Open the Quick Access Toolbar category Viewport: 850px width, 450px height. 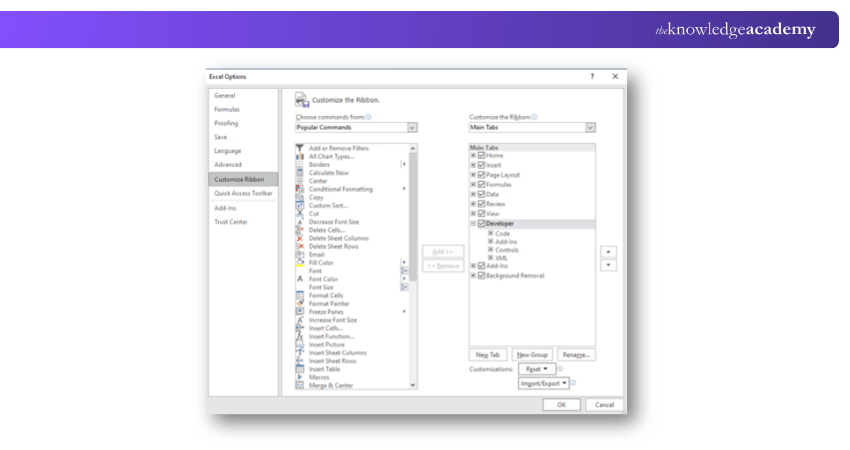243,193
